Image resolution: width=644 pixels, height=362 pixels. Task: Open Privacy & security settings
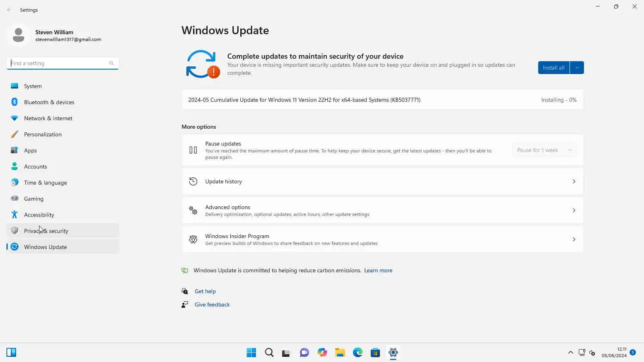coord(63,231)
